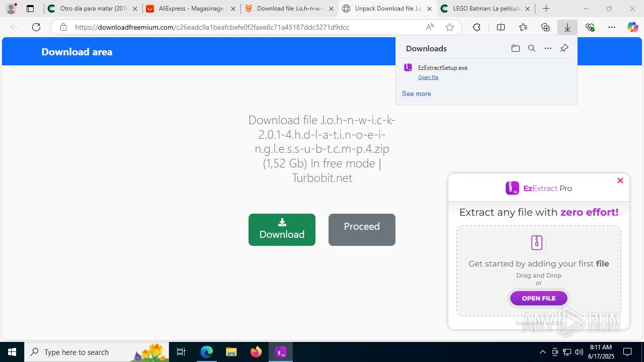The image size is (644, 362).
Task: Open Edge Settings and more menu
Action: tap(612, 27)
